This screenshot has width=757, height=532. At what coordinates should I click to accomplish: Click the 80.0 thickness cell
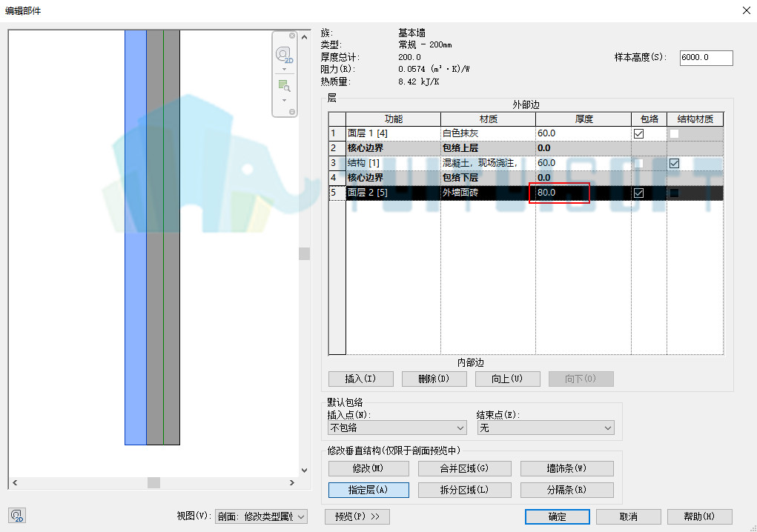point(584,193)
